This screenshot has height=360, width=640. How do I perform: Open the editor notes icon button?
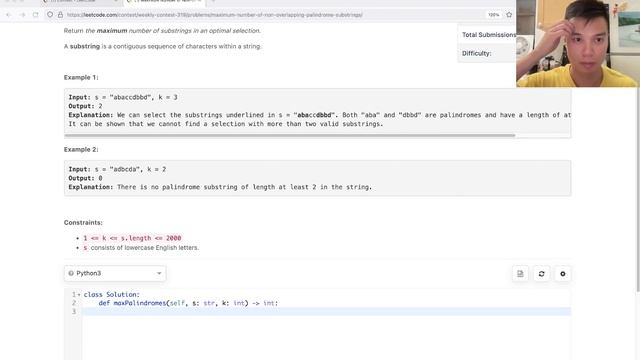point(520,274)
